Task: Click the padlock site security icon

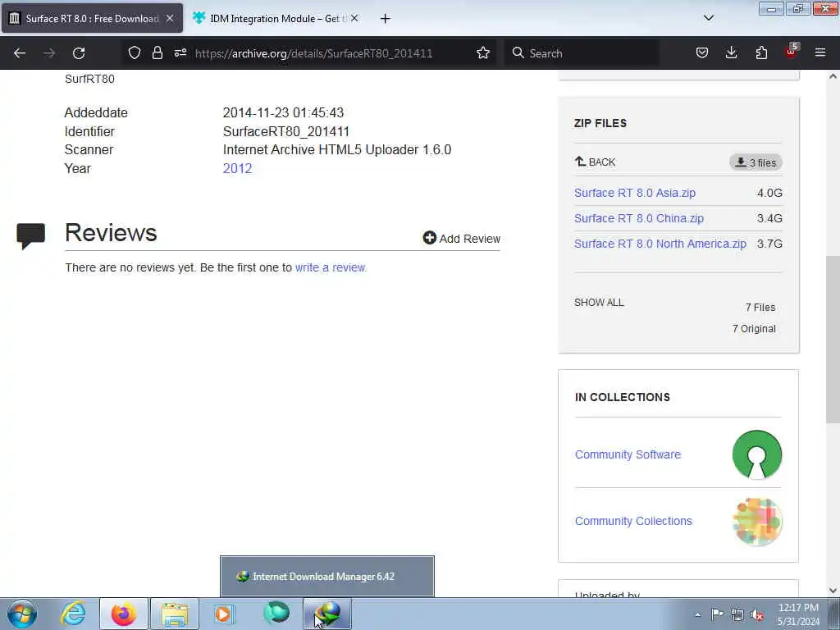Action: (x=157, y=52)
